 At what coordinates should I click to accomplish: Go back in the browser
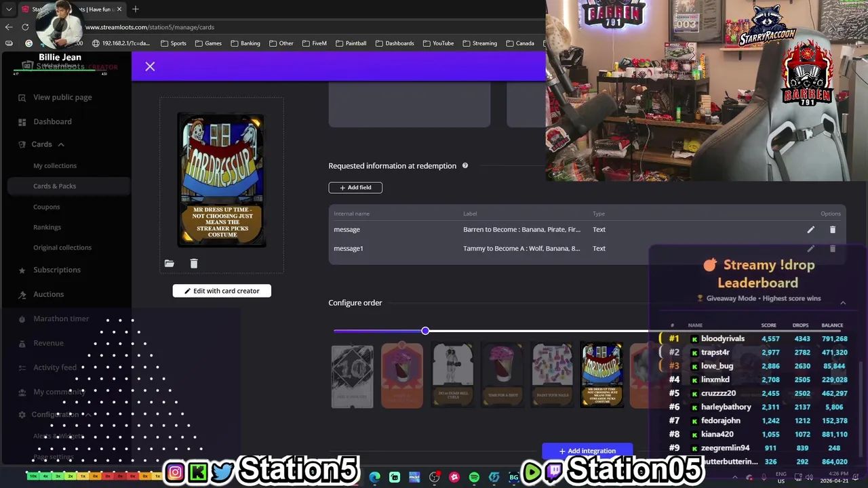click(9, 27)
